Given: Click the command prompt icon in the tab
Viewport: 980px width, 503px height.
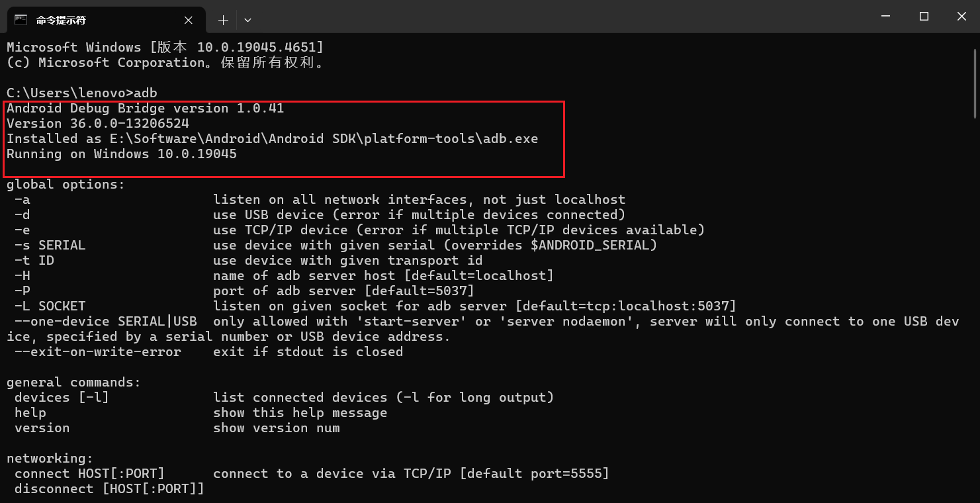Looking at the screenshot, I should click(21, 20).
